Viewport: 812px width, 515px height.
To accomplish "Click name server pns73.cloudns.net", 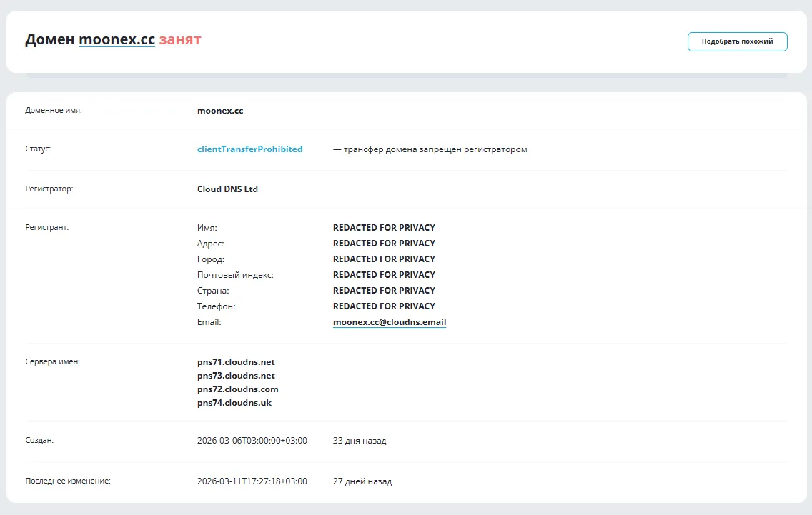I will (236, 376).
